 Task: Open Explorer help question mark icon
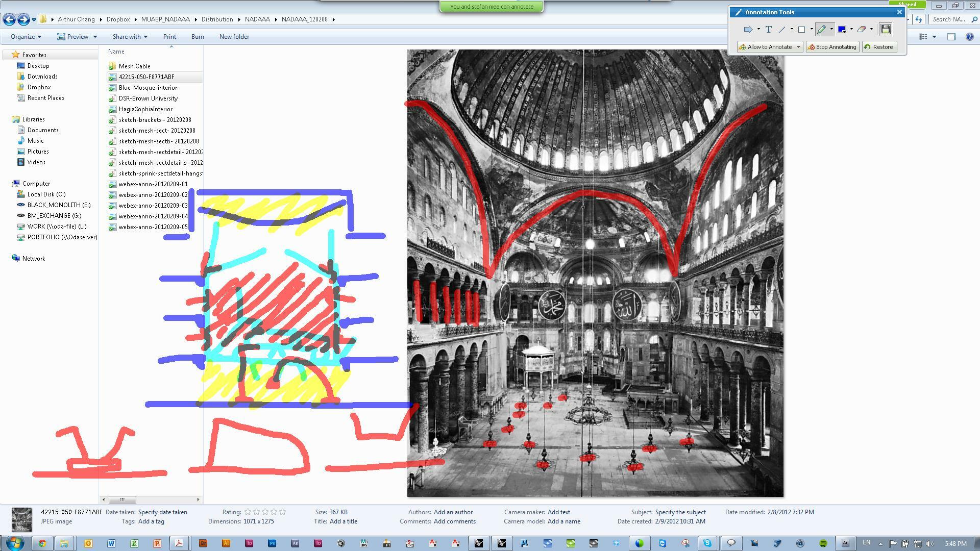[x=970, y=37]
